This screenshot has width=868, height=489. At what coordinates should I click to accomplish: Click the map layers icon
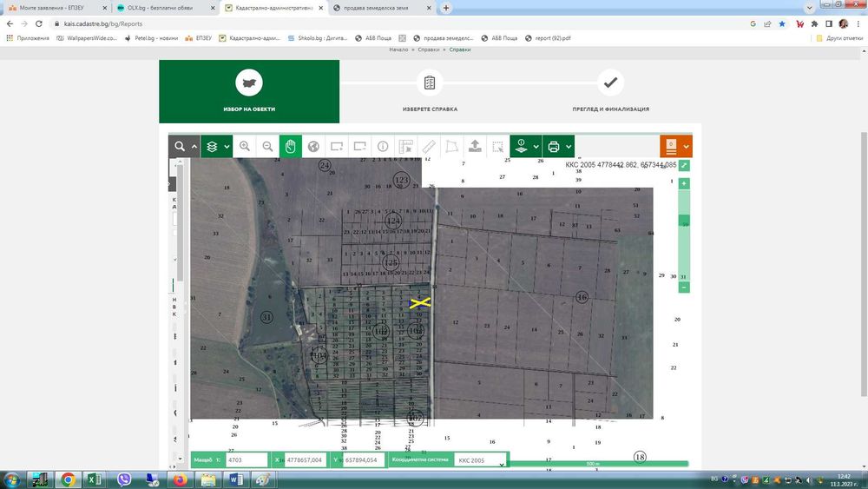(212, 147)
